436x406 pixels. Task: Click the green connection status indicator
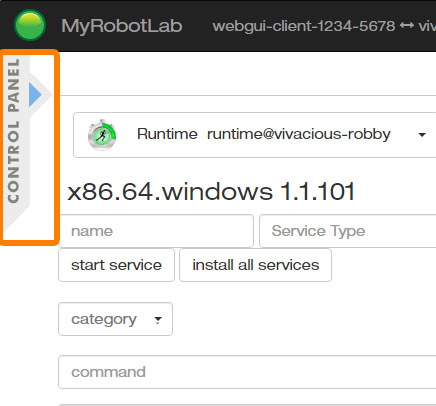point(30,25)
